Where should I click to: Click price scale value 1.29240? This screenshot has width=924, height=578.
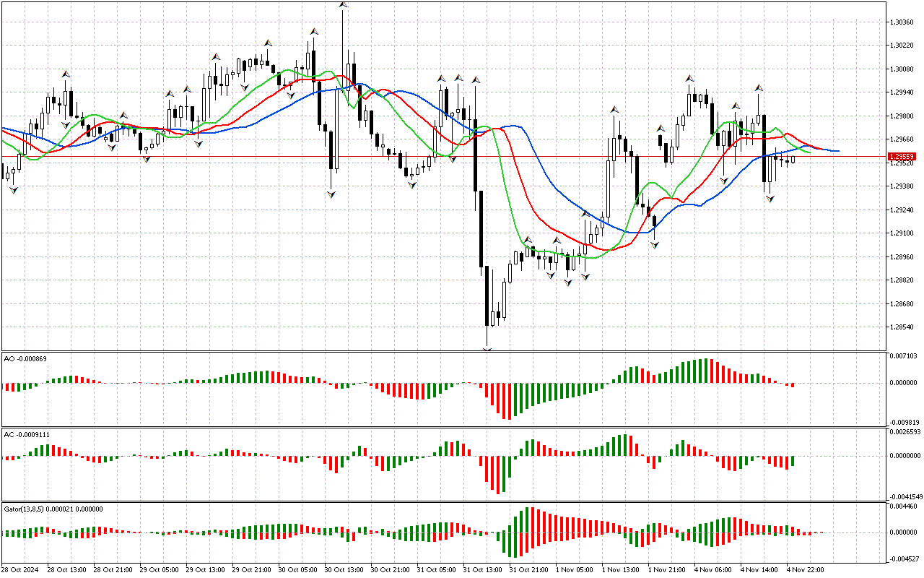coord(903,210)
